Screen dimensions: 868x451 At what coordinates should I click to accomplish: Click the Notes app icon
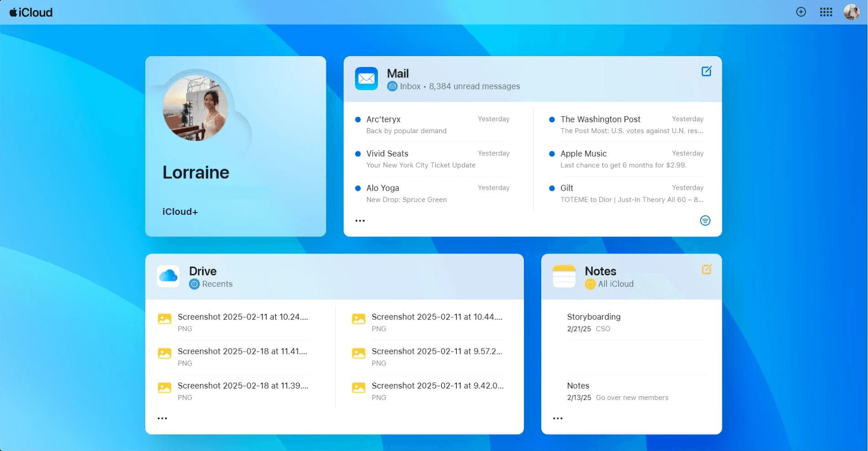tap(564, 276)
